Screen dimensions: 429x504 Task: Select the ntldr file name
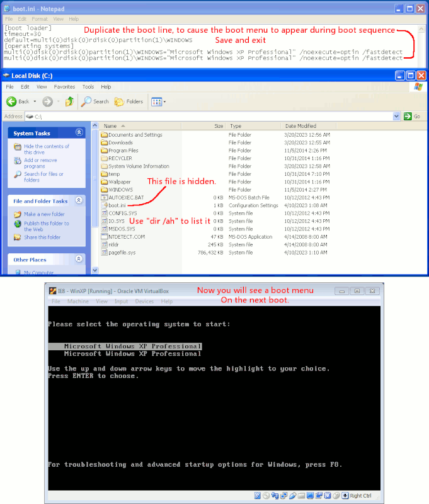[113, 244]
